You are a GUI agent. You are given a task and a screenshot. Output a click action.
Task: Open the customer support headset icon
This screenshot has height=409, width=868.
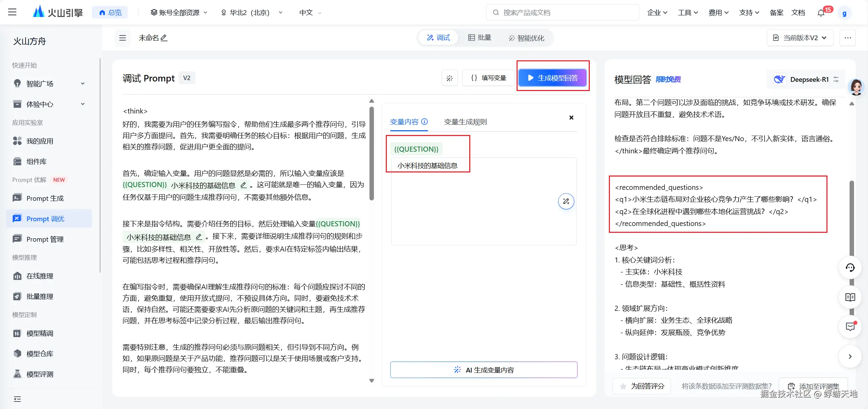[x=850, y=268]
